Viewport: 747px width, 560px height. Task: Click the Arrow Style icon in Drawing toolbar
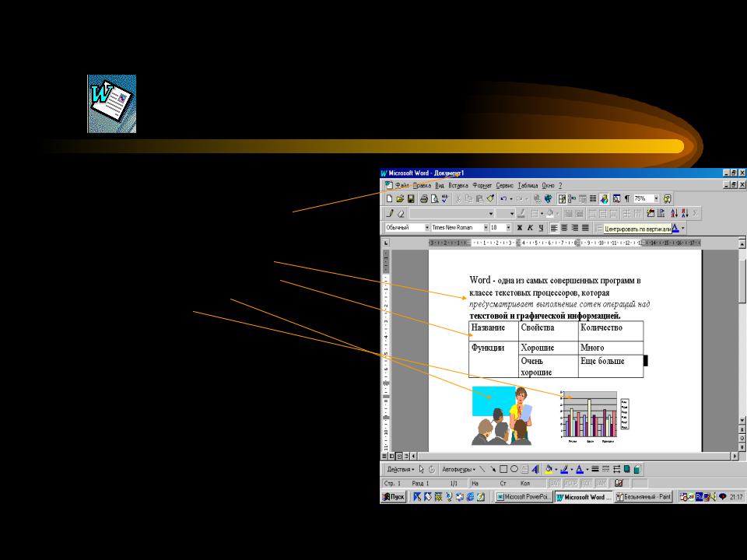coord(616,469)
